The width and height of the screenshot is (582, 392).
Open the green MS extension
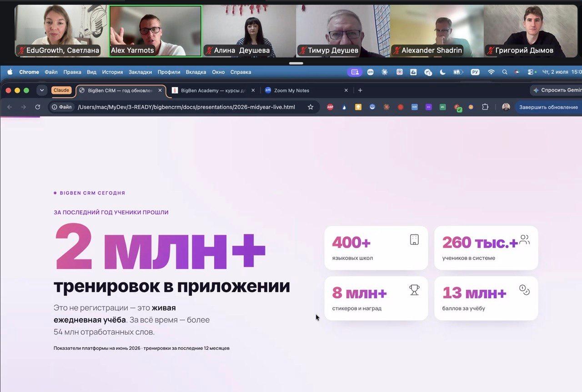[x=442, y=107]
